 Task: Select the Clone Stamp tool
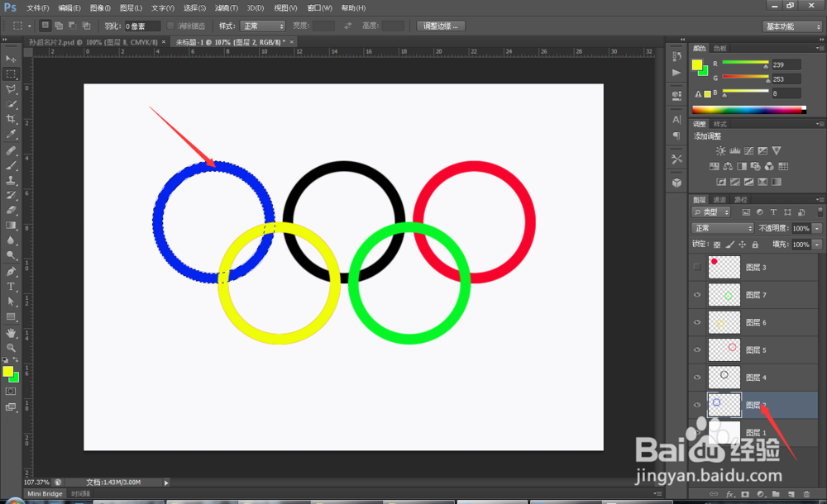[x=11, y=180]
